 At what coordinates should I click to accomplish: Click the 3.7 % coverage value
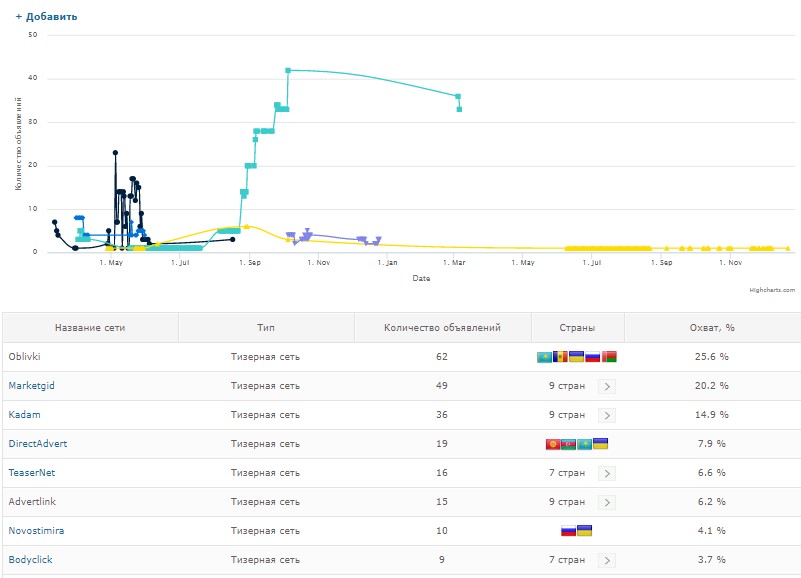(712, 560)
